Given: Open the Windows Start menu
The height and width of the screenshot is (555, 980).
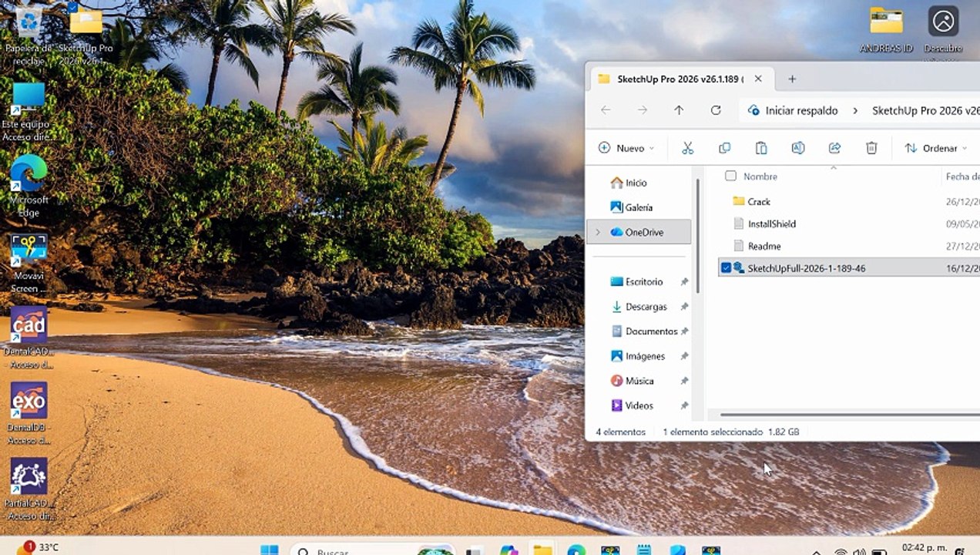Looking at the screenshot, I should coord(270,550).
